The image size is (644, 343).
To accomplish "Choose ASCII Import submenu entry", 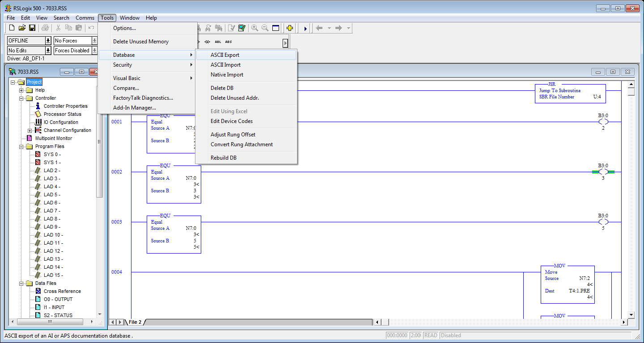I will click(246, 65).
